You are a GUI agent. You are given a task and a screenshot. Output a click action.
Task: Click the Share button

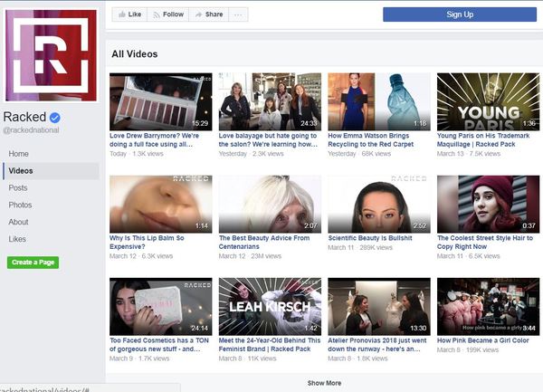[x=209, y=14]
